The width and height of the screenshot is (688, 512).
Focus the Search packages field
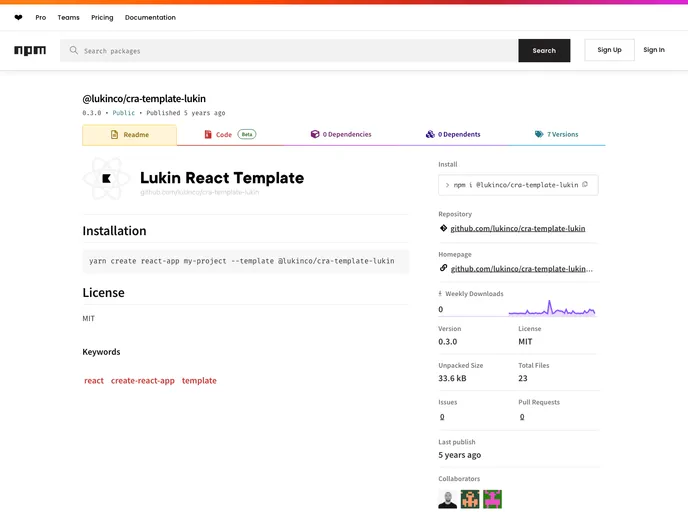[289, 50]
